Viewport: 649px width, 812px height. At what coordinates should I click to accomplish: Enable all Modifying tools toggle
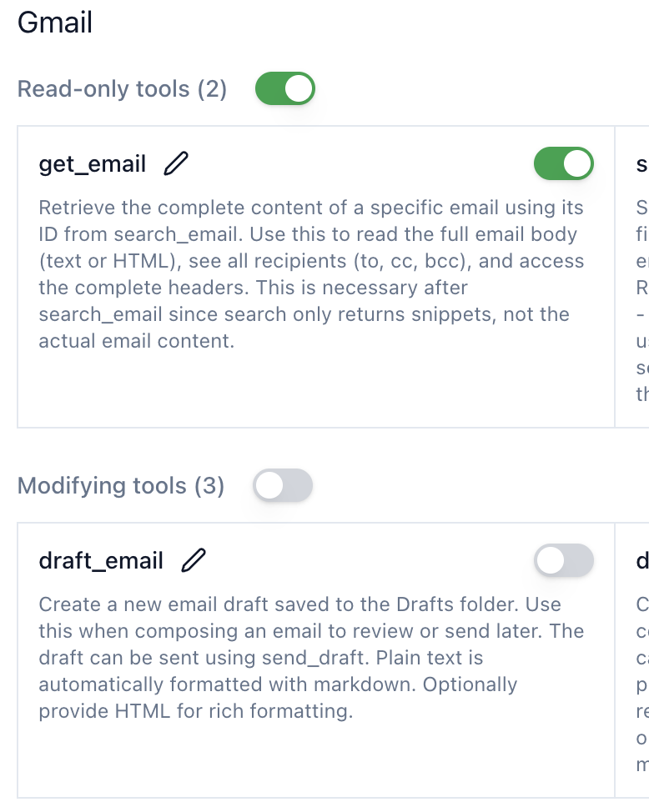283,485
